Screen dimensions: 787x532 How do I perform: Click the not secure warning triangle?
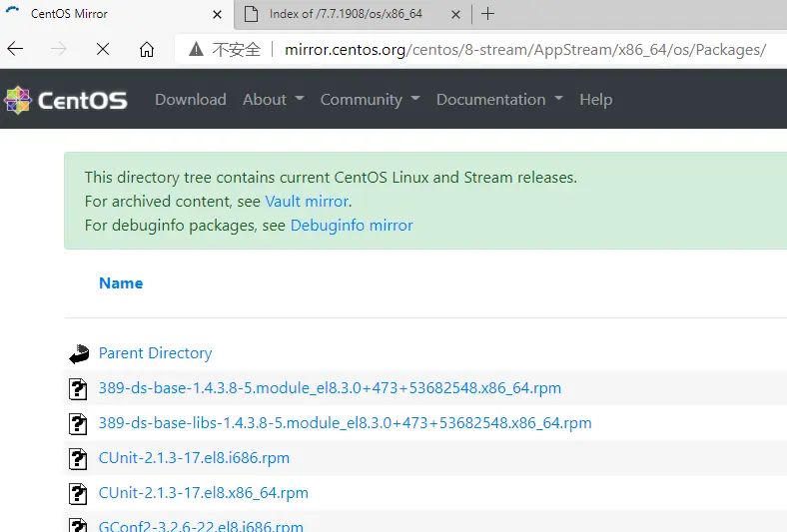[196, 49]
